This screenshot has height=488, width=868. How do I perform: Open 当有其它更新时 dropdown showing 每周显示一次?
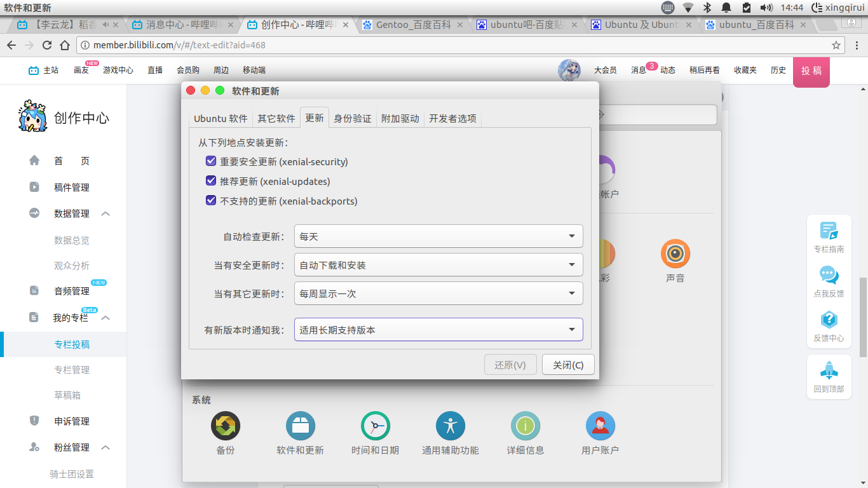pos(438,294)
